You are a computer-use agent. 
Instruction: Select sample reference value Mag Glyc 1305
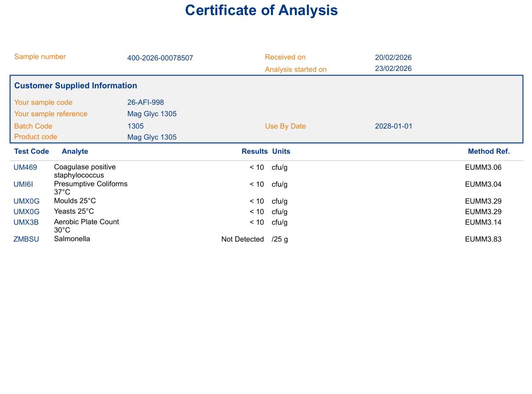tap(152, 114)
